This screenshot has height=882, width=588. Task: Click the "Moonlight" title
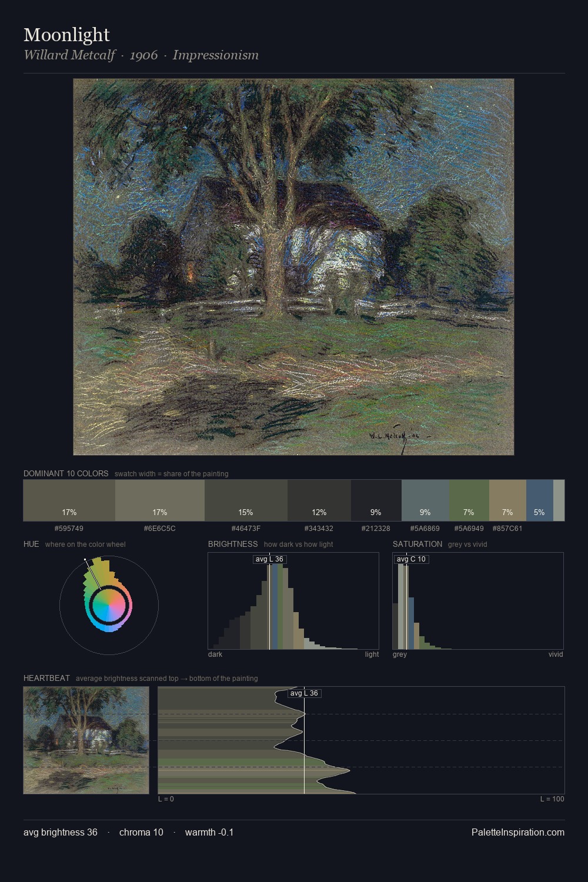coord(66,35)
